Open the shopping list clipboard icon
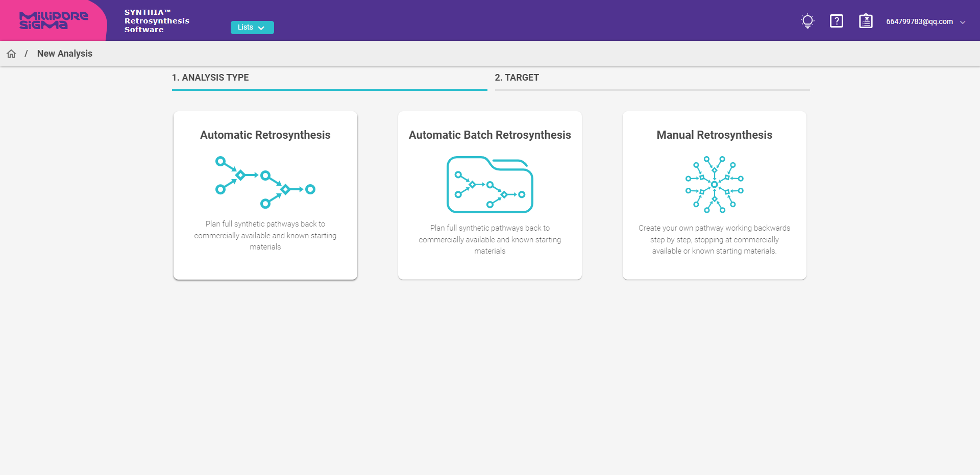Image resolution: width=980 pixels, height=475 pixels. coord(866,21)
